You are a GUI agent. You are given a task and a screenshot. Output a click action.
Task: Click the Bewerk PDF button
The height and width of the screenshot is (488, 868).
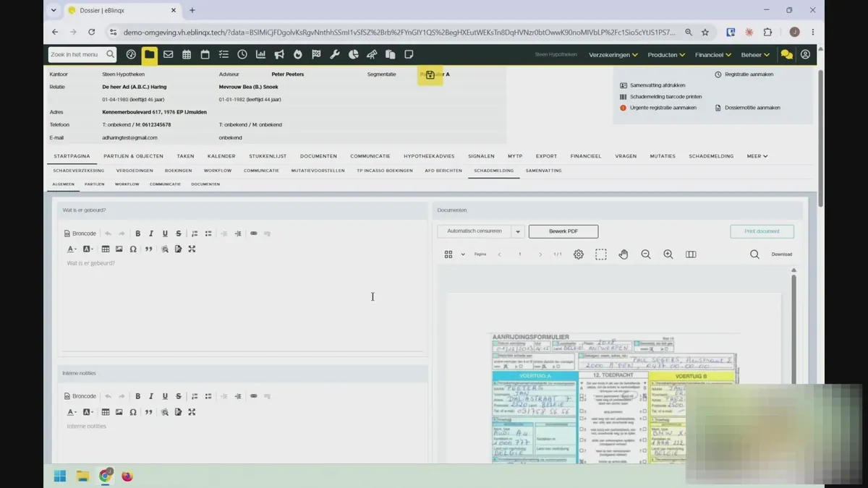[x=563, y=231]
